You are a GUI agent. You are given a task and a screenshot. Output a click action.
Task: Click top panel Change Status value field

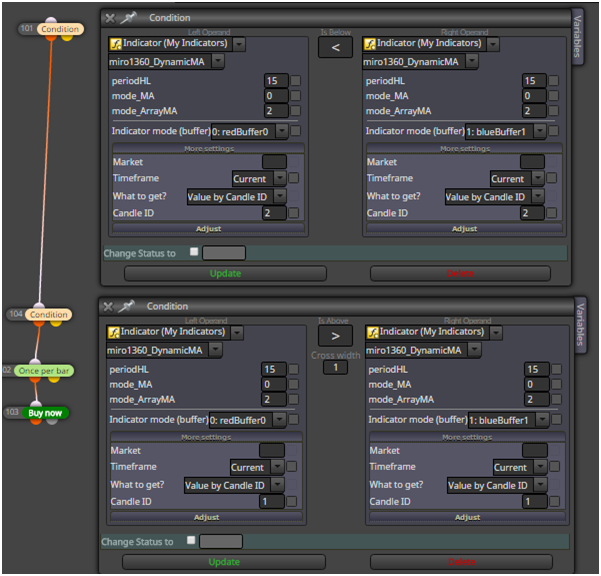224,253
